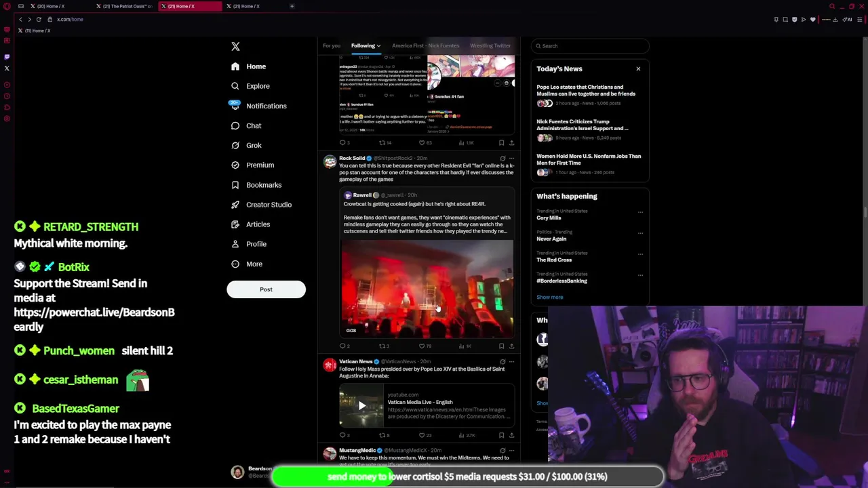Open Nick Fuentes Criticizes Trump news story
This screenshot has height=488, width=868.
tap(589, 130)
